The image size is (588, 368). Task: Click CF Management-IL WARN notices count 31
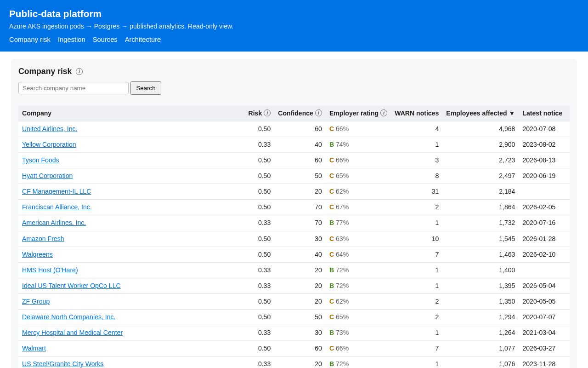[x=435, y=191]
